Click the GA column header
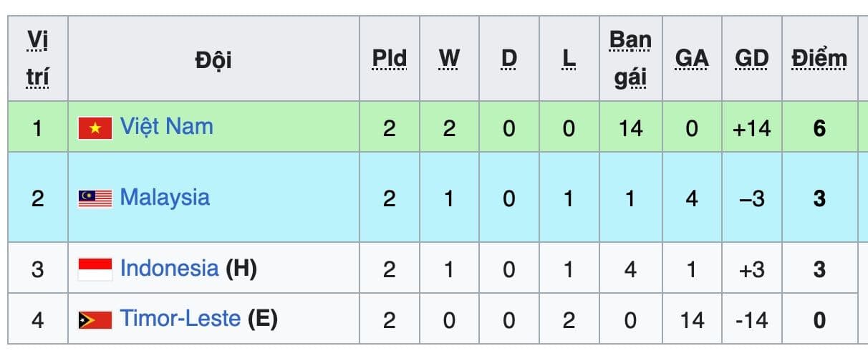The height and width of the screenshot is (351, 868). (x=691, y=59)
